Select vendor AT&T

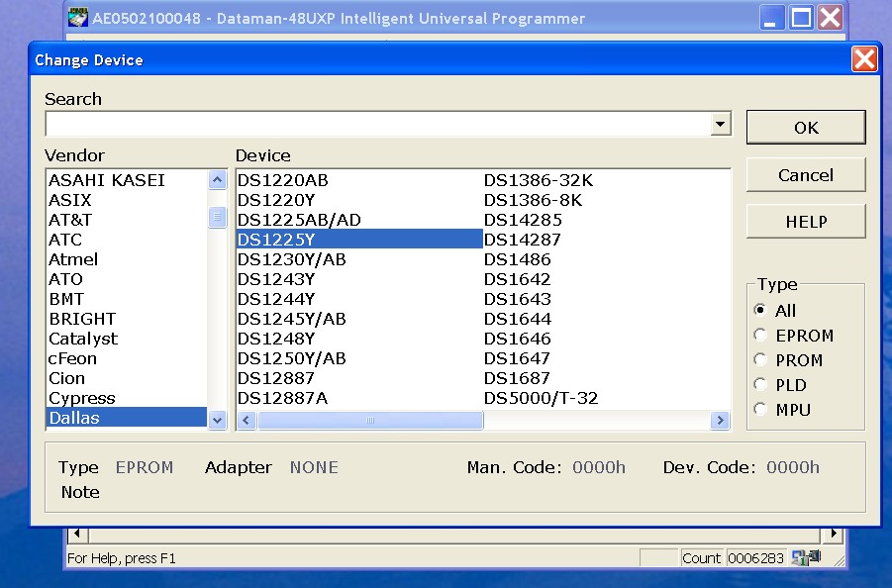pos(127,220)
